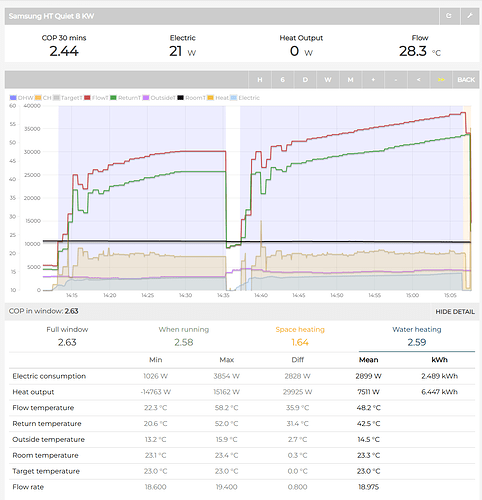Click the 6.447 kWh heat value
This screenshot has height=500, width=482.
pyautogui.click(x=439, y=392)
